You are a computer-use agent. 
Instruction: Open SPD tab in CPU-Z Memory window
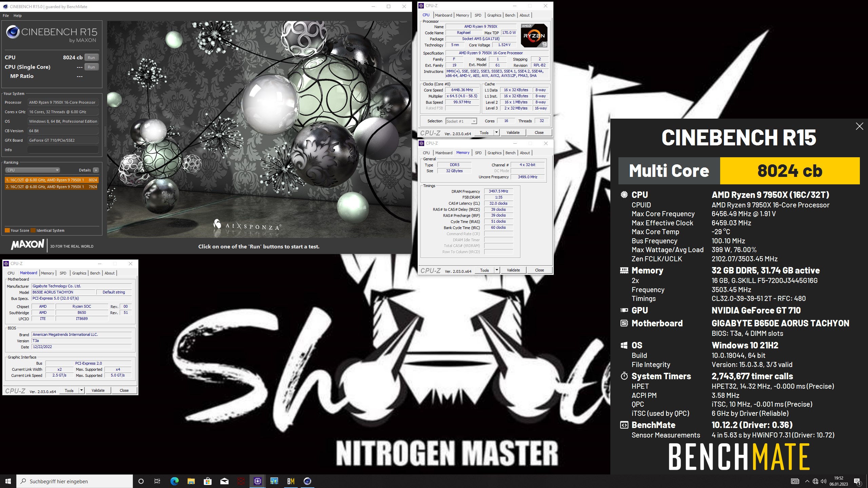[x=478, y=153]
